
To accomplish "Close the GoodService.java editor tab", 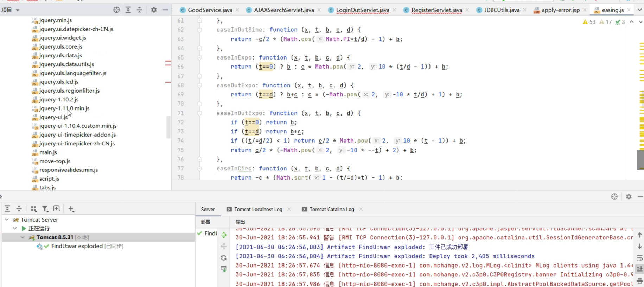I will (237, 10).
